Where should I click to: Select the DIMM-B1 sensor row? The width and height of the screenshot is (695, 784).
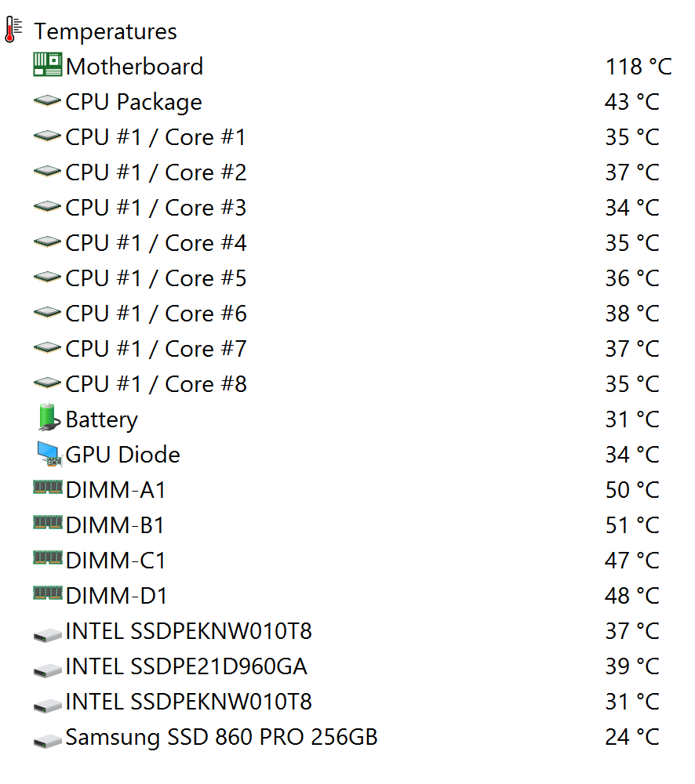(115, 525)
